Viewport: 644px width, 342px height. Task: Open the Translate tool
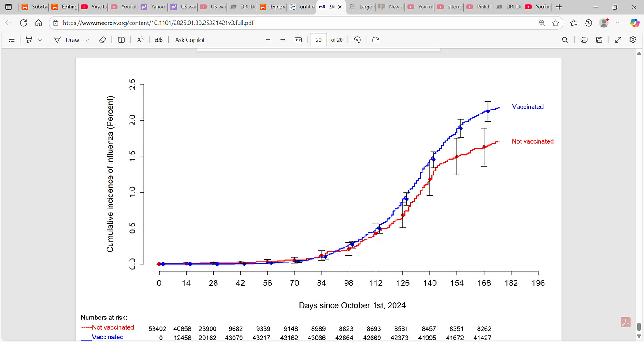[158, 40]
